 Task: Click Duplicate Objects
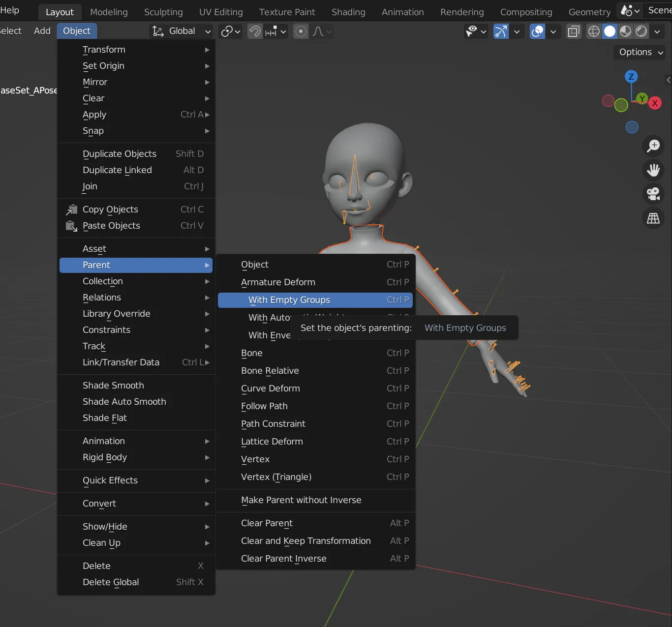(x=136, y=154)
